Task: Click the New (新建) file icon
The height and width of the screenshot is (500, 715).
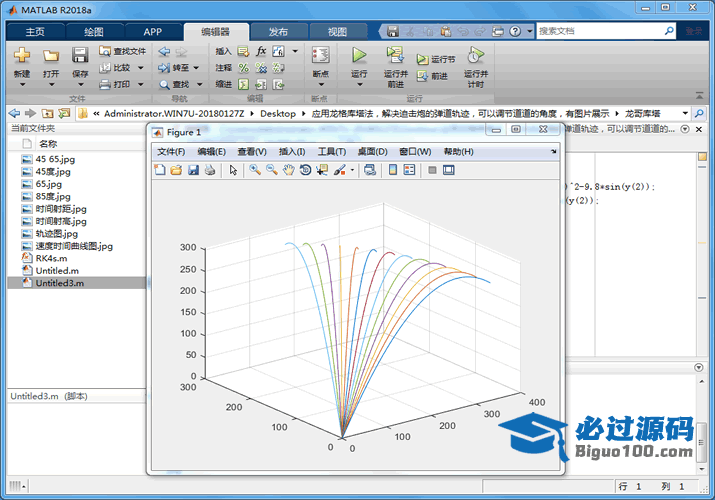Action: click(x=22, y=55)
